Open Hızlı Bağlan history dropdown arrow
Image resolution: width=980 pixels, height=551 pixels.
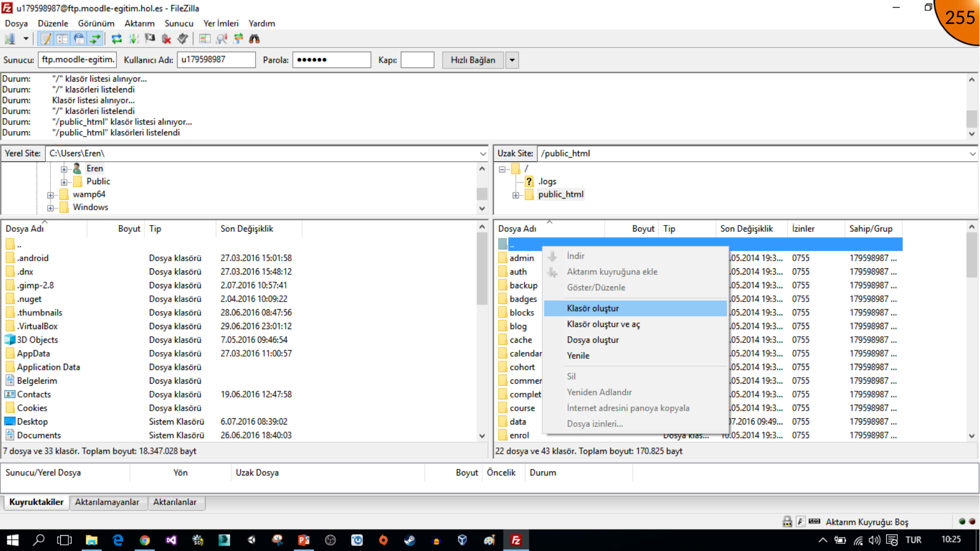point(512,60)
